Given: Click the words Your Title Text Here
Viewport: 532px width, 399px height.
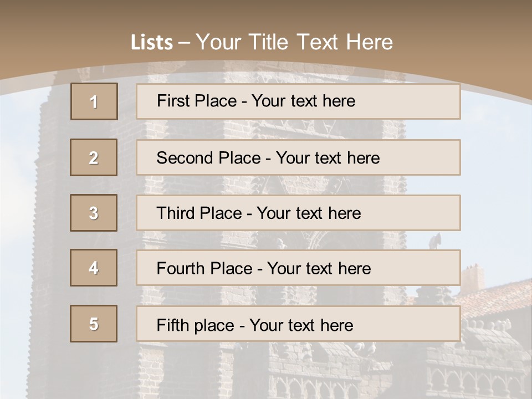Looking at the screenshot, I should 294,42.
